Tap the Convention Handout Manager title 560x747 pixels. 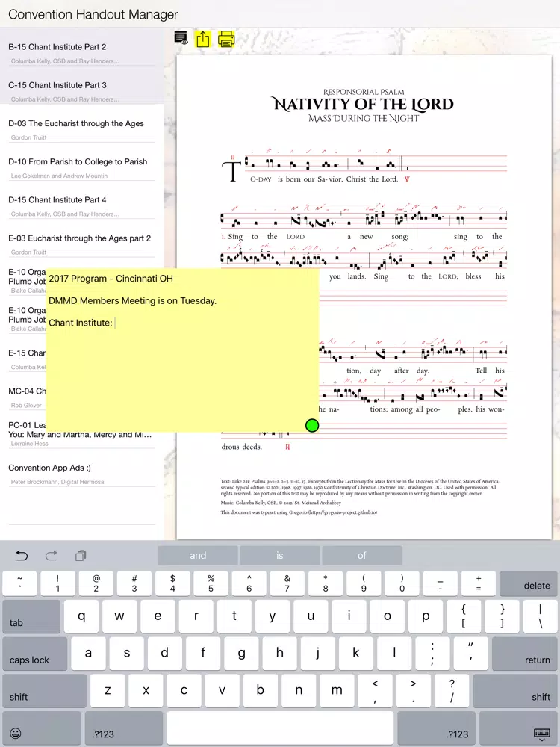coord(93,14)
